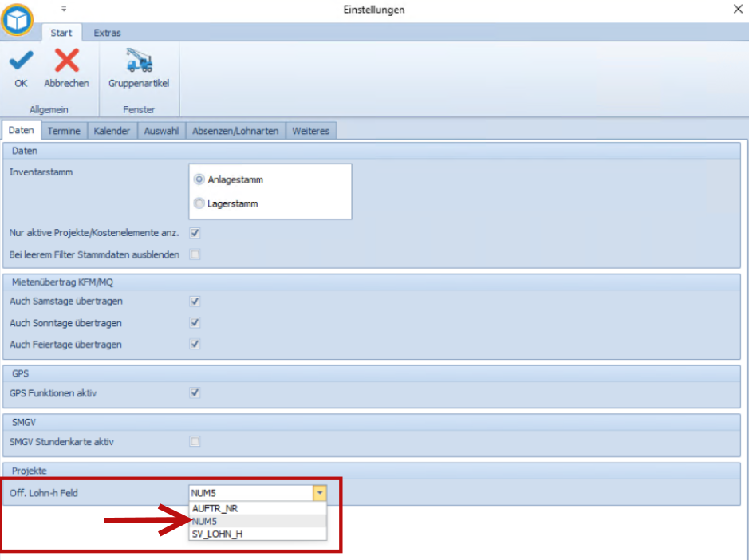Open the quick access toolbar arrow
Image resolution: width=749 pixels, height=560 pixels.
click(x=64, y=9)
